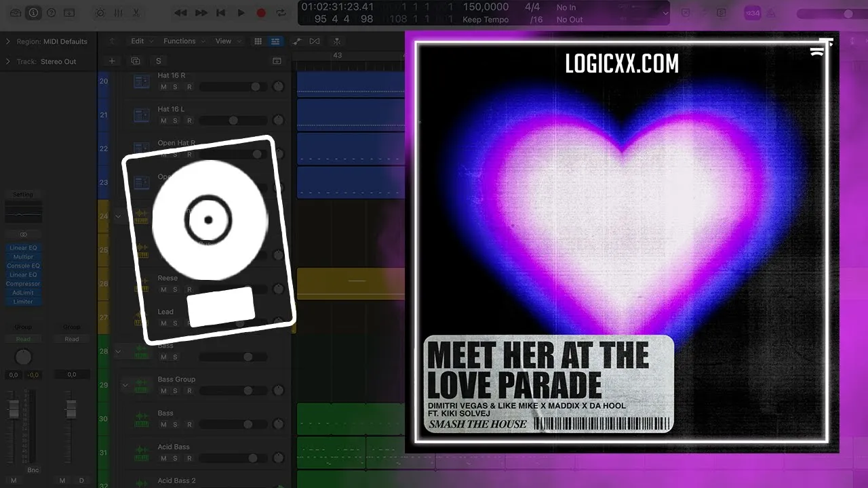Click the Lead track instrument icon
The image size is (868, 488).
click(142, 318)
